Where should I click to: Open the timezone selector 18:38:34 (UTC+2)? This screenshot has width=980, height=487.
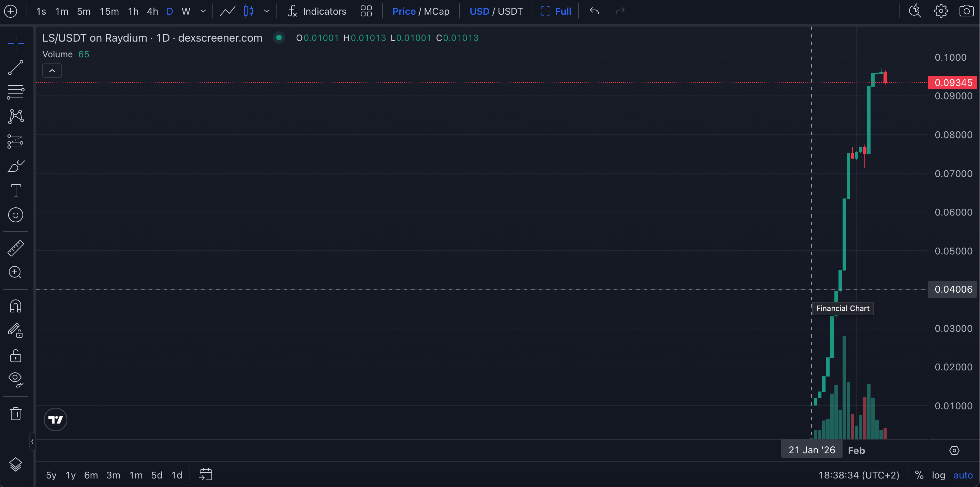(x=859, y=475)
